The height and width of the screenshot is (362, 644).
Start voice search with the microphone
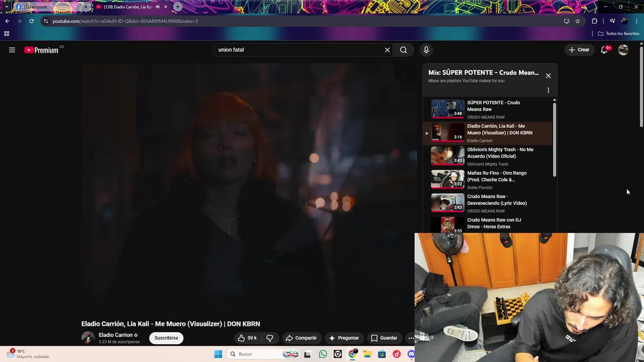(426, 50)
